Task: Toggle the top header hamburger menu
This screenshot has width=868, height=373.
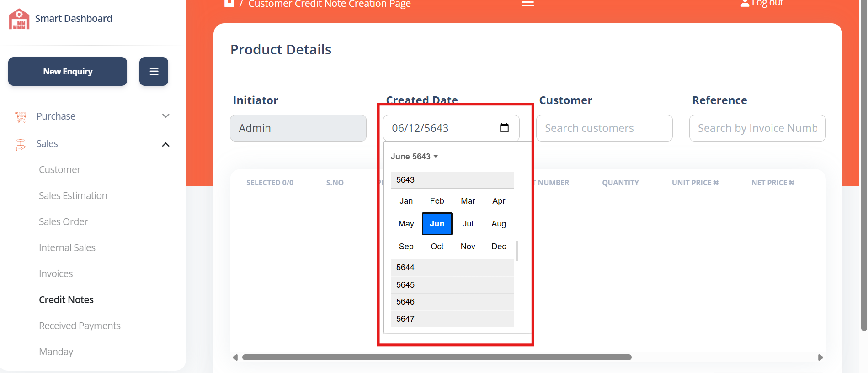Action: 528,4
